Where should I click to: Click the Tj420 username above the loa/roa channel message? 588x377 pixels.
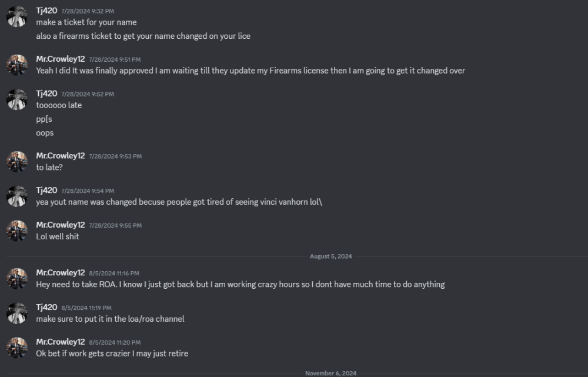click(x=46, y=307)
